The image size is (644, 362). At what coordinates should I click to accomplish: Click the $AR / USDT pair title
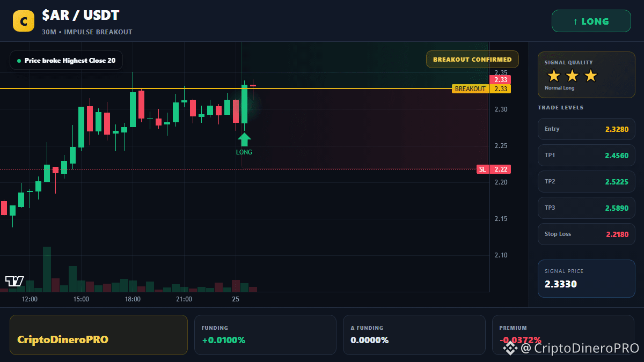80,16
